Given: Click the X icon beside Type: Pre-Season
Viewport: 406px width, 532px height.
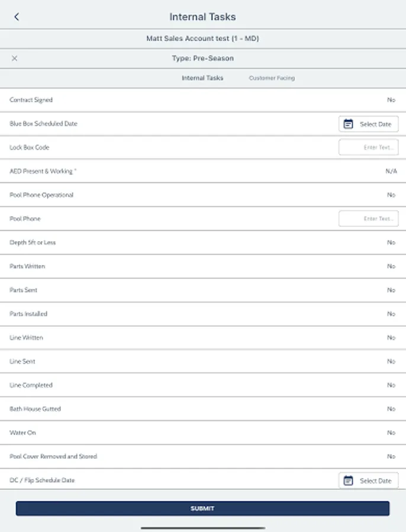Looking at the screenshot, I should tap(15, 59).
